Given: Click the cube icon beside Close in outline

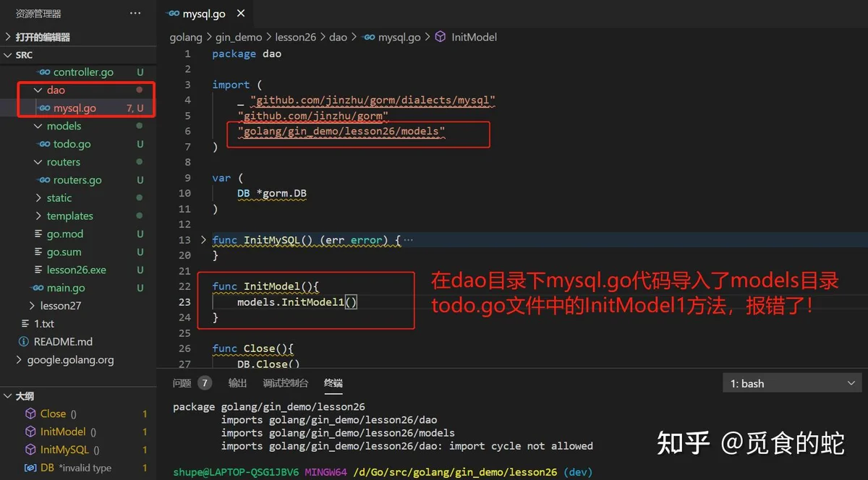Looking at the screenshot, I should click(x=30, y=413).
